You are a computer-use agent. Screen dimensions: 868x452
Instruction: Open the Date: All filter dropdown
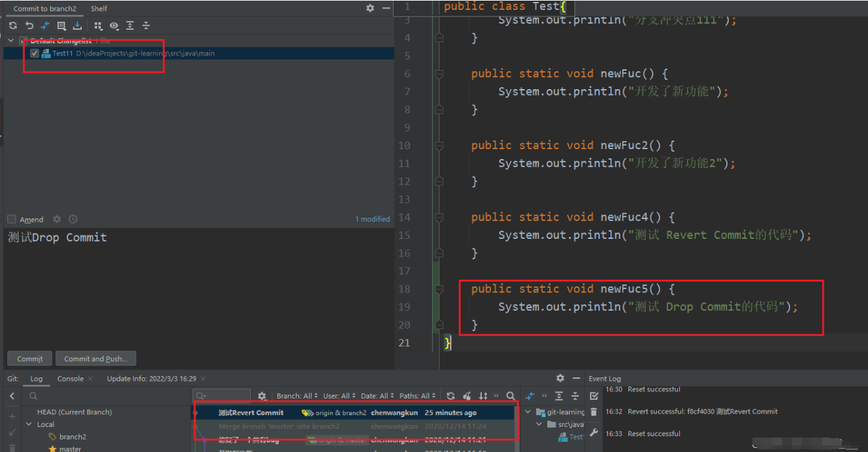click(377, 396)
